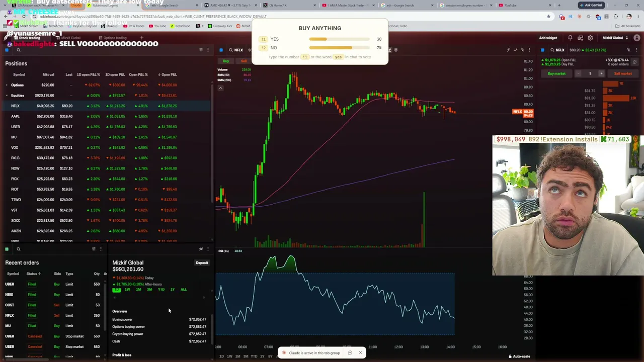
Task: Open the settings gear in Robinhood header
Action: tap(590, 38)
